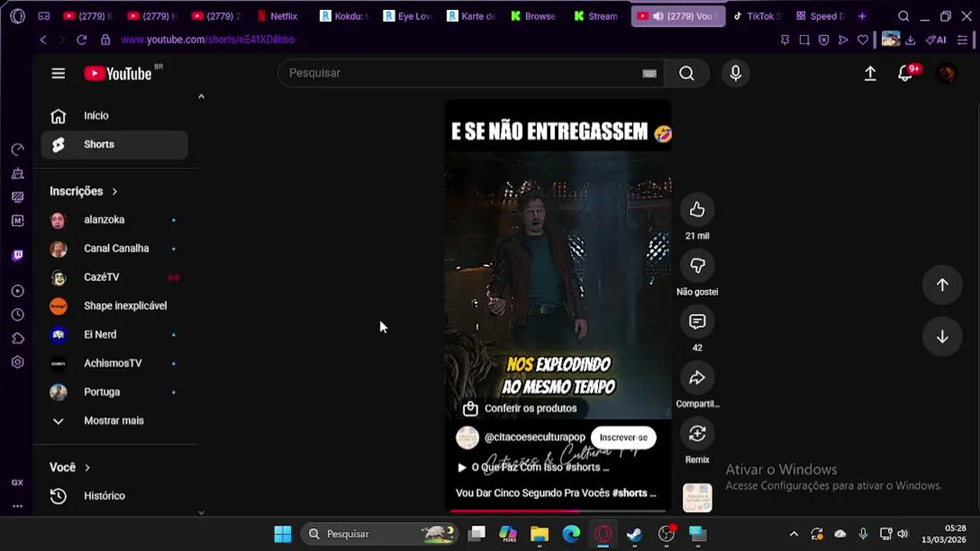Collapse the sidebar with the top caret arrow
The image size is (980, 551).
point(201,96)
